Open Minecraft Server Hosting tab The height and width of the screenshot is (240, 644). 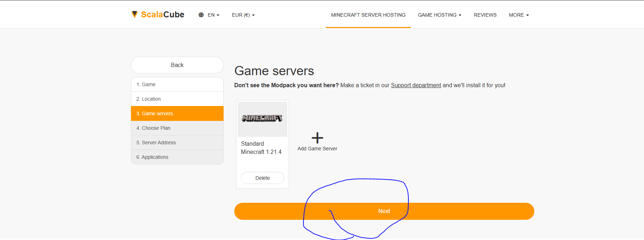point(368,15)
